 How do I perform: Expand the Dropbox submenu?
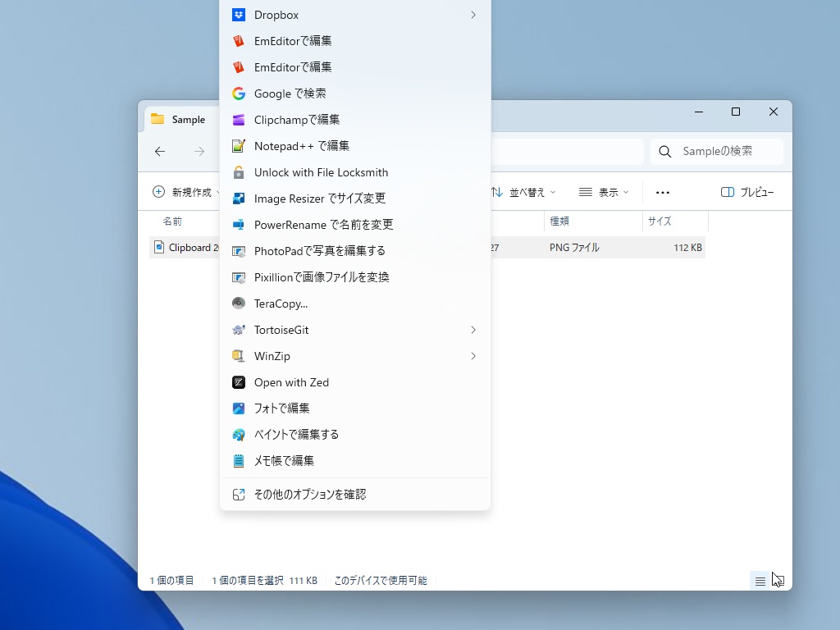(473, 15)
